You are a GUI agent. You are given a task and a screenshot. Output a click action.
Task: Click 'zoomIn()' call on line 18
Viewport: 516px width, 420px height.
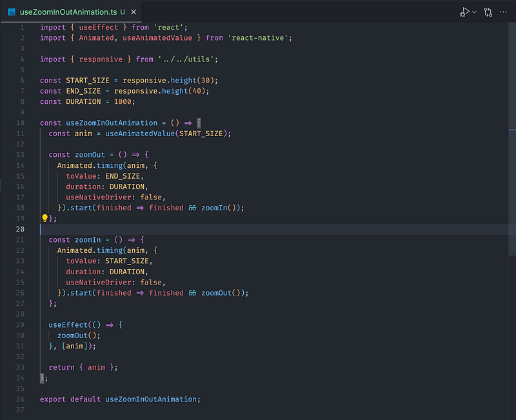(x=219, y=208)
